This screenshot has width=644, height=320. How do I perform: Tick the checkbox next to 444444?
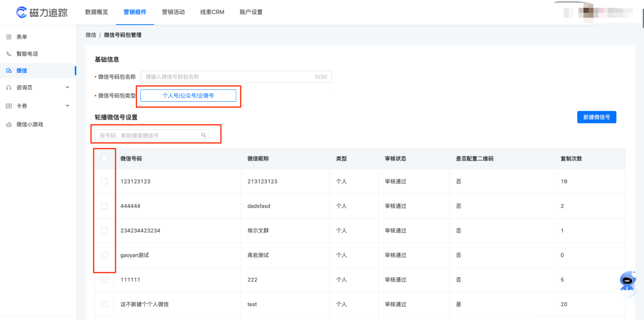click(x=105, y=206)
